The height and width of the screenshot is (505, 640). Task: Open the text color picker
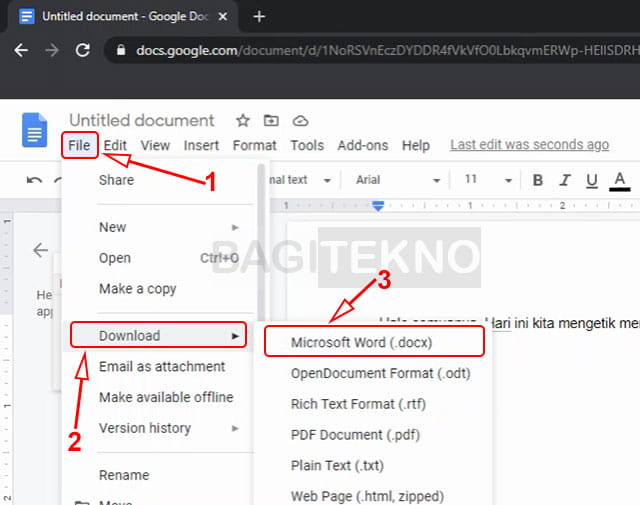[620, 181]
